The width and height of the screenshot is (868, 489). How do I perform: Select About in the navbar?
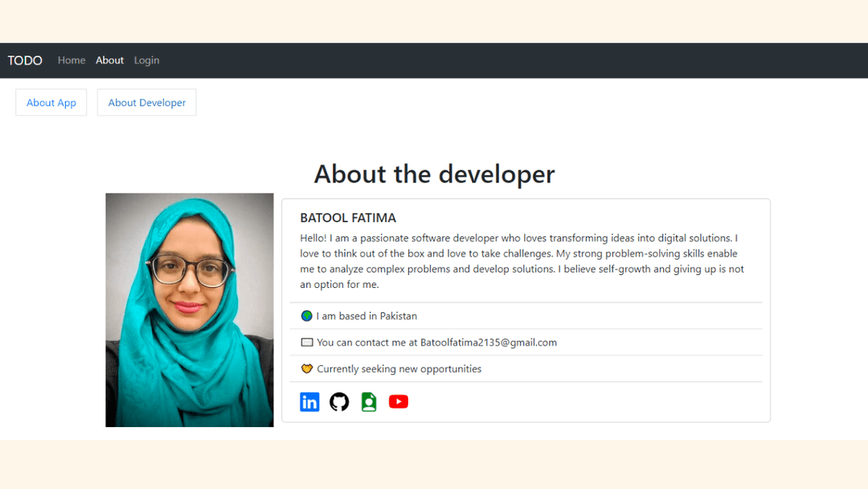(x=109, y=60)
